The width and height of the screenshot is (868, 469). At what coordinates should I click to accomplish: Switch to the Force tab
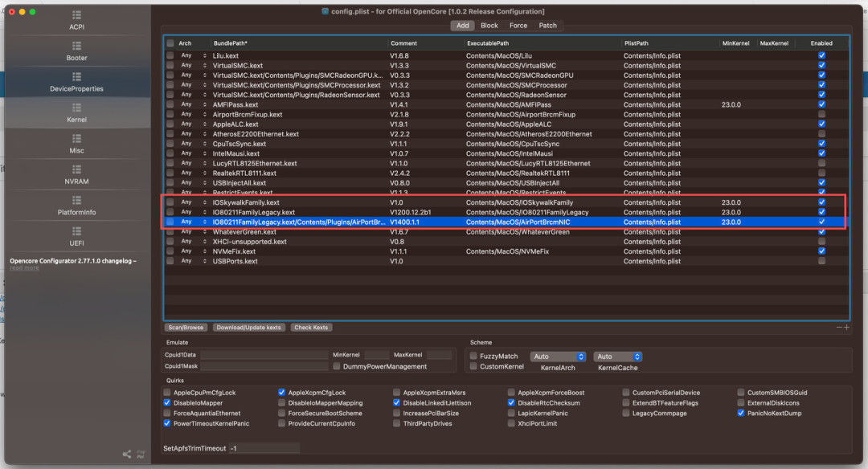[518, 26]
